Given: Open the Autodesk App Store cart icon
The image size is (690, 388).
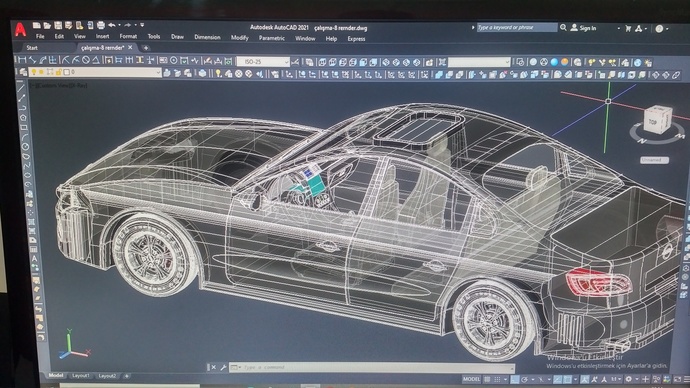Looking at the screenshot, I should tap(628, 29).
